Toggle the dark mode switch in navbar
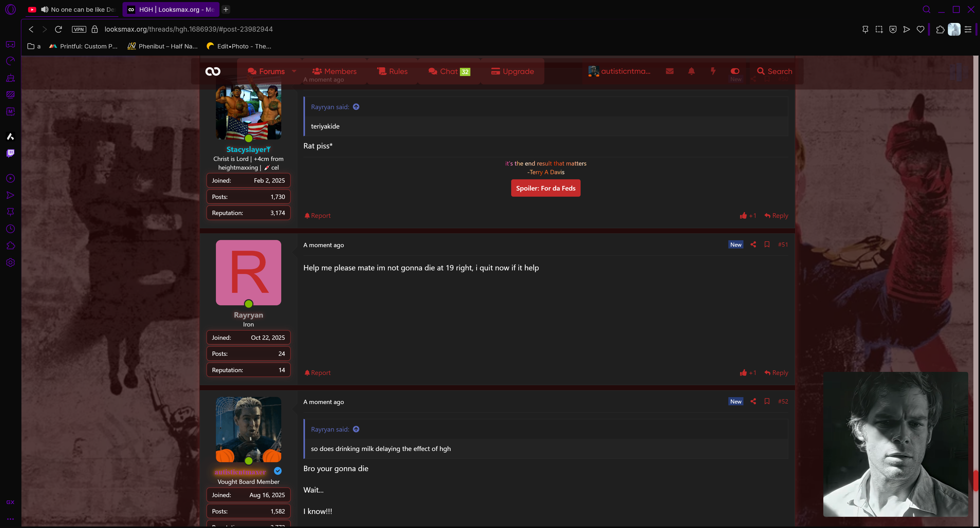Viewport: 980px width, 528px height. [735, 71]
